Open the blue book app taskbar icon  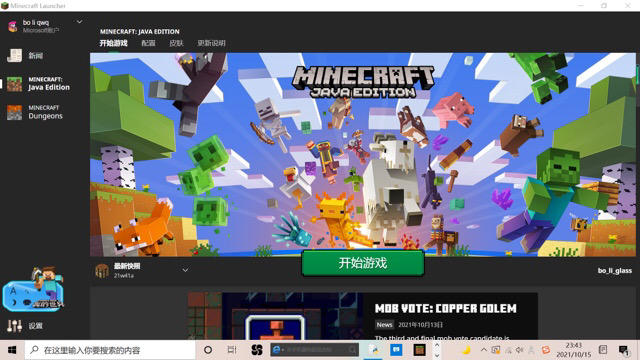396,350
